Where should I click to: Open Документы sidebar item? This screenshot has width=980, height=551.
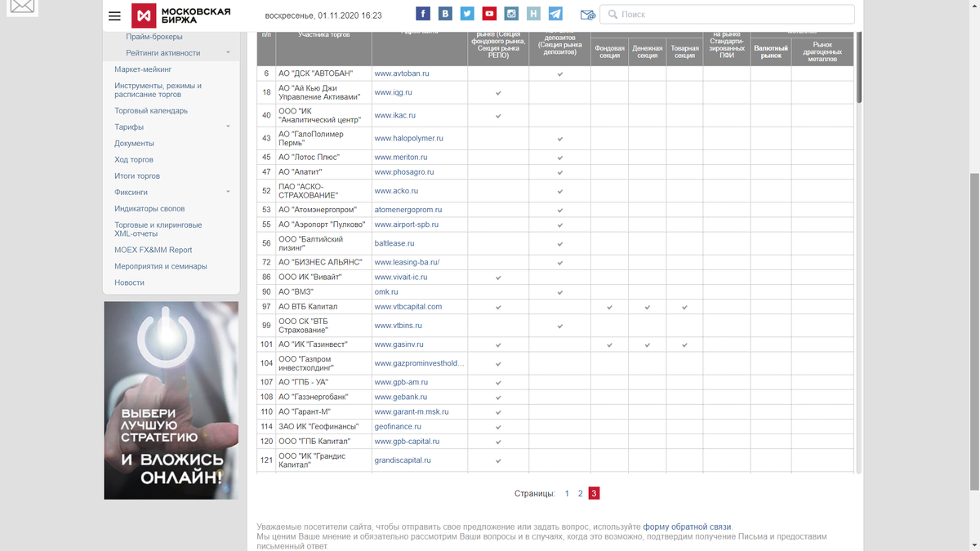pos(134,143)
